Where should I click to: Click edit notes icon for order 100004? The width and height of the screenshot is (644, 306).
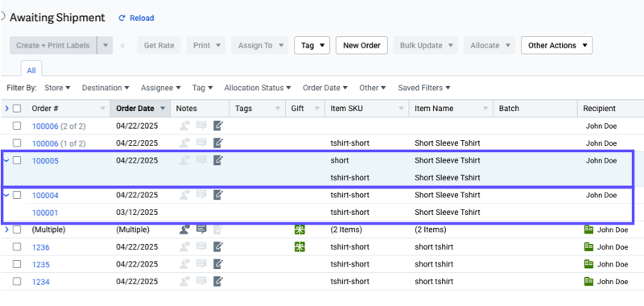(218, 195)
